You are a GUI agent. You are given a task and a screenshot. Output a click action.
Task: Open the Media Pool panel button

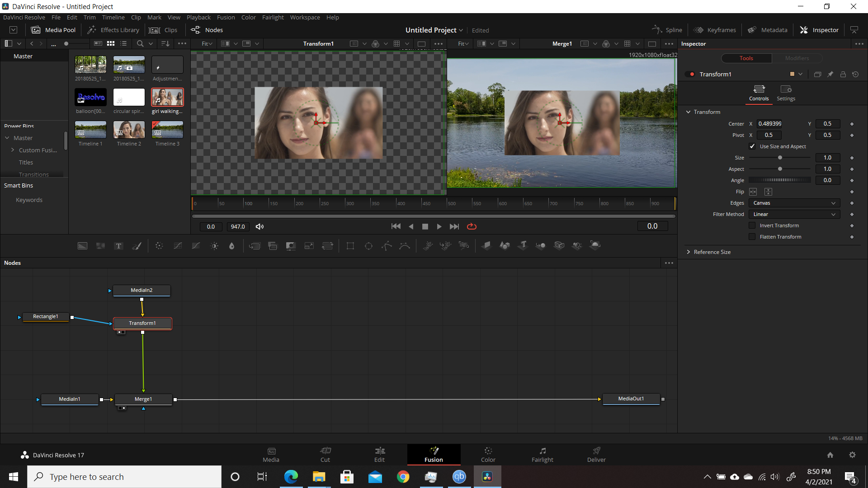53,30
